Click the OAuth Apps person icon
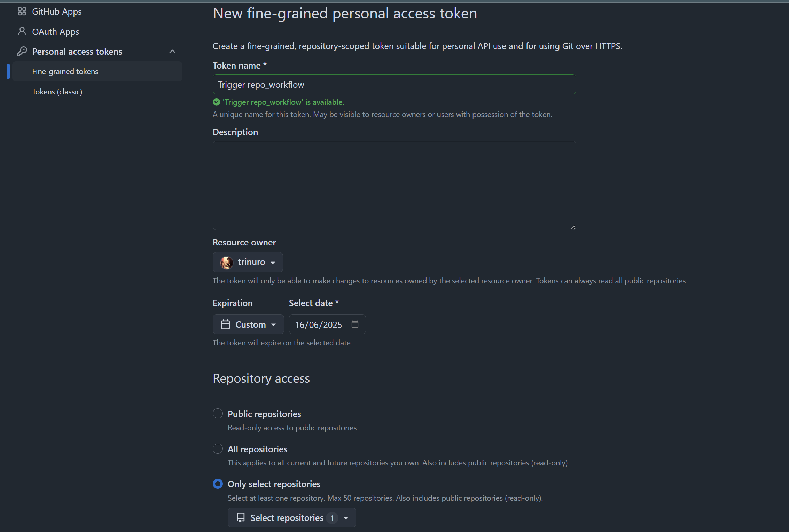The image size is (789, 532). pyautogui.click(x=22, y=31)
